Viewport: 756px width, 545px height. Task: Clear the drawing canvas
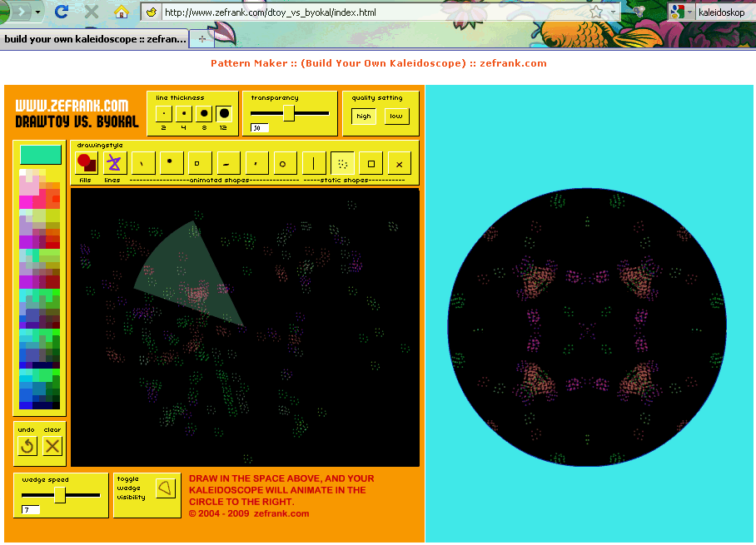click(52, 446)
